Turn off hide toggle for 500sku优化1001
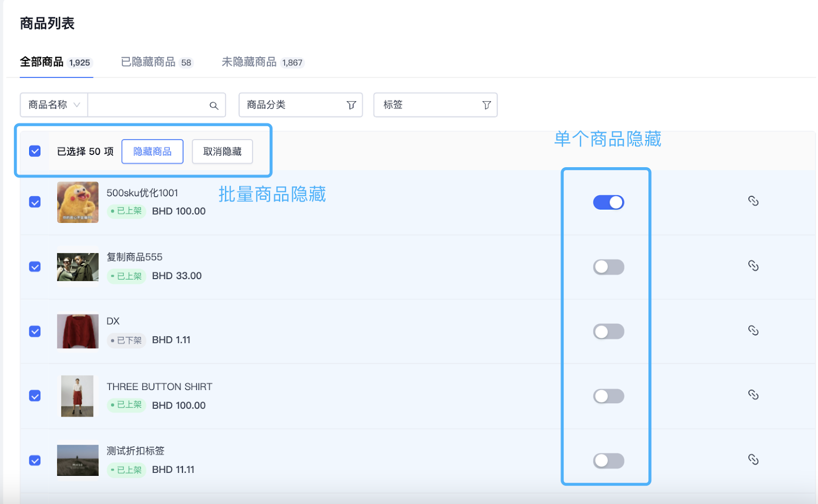 (608, 202)
